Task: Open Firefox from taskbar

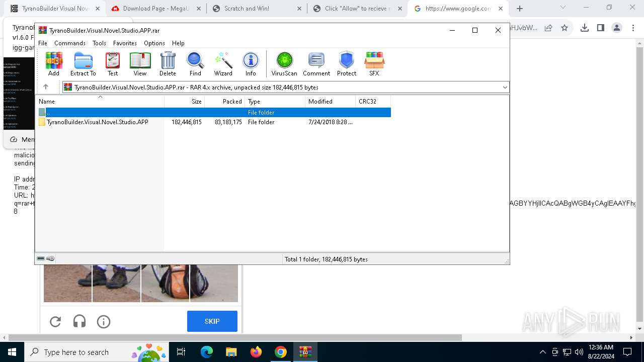Action: pos(256,352)
